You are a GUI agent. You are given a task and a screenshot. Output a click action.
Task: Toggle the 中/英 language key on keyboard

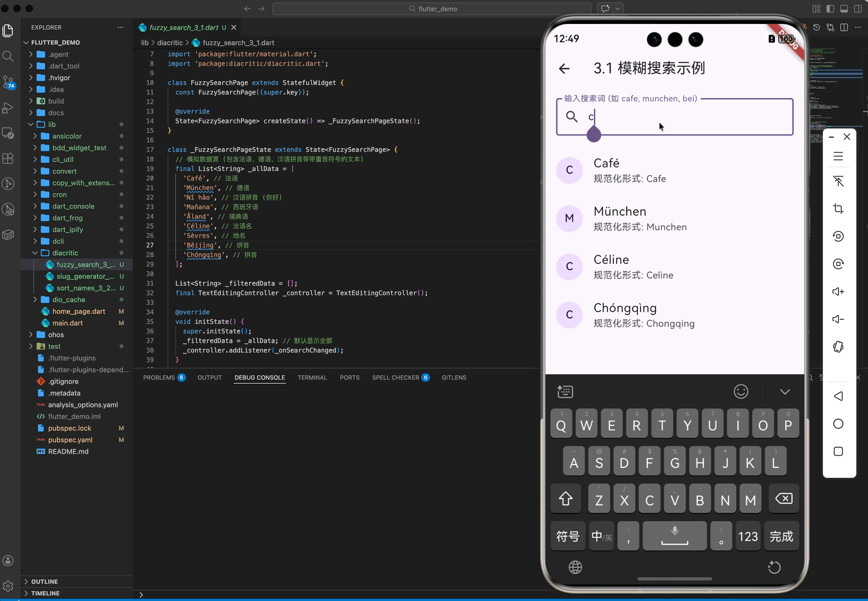click(601, 536)
